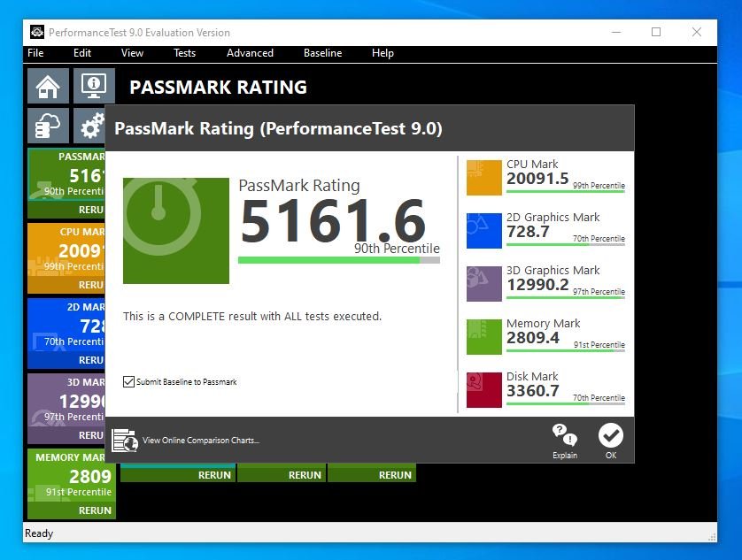Open the System Information monitor icon
The image size is (742, 560).
point(94,86)
